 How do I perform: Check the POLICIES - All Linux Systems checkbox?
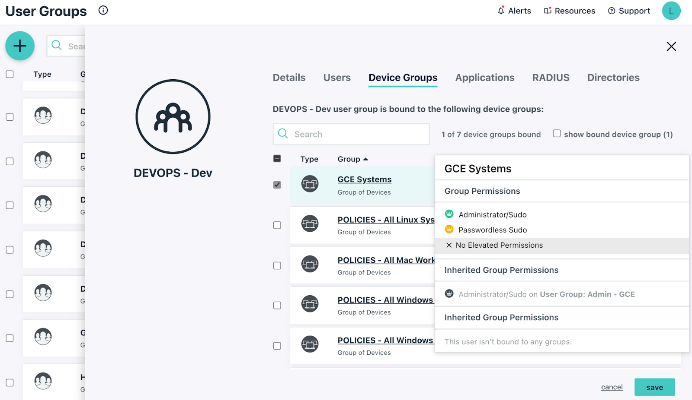(277, 225)
